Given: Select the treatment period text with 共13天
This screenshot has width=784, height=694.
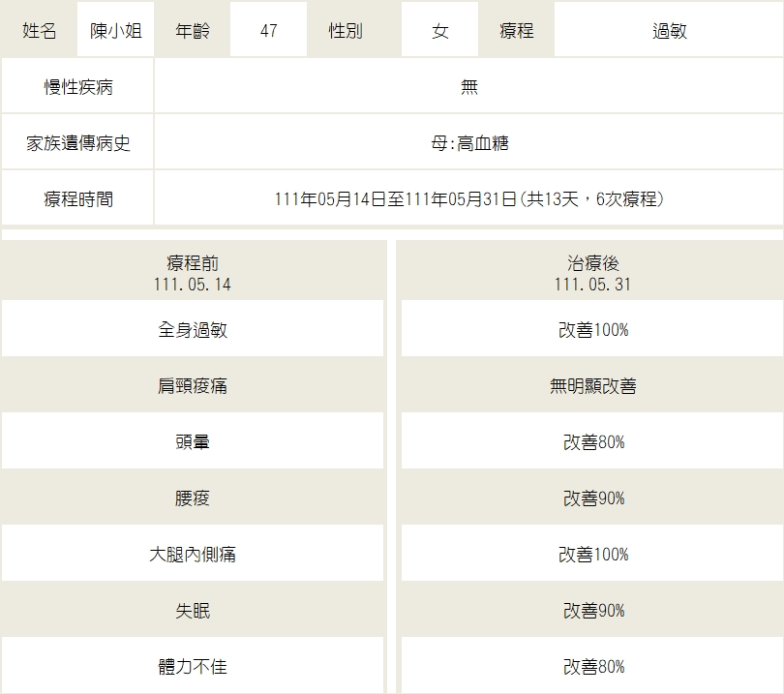Looking at the screenshot, I should tap(469, 198).
